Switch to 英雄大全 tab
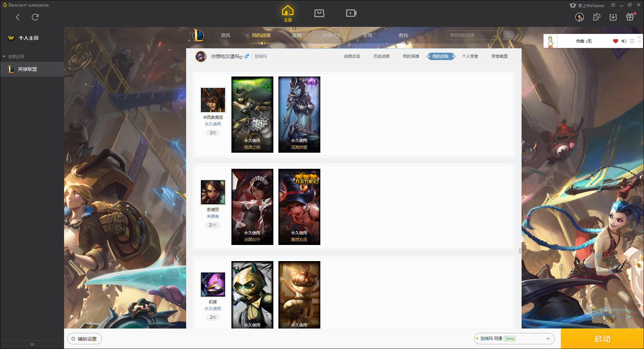The image size is (644, 349). (x=332, y=35)
